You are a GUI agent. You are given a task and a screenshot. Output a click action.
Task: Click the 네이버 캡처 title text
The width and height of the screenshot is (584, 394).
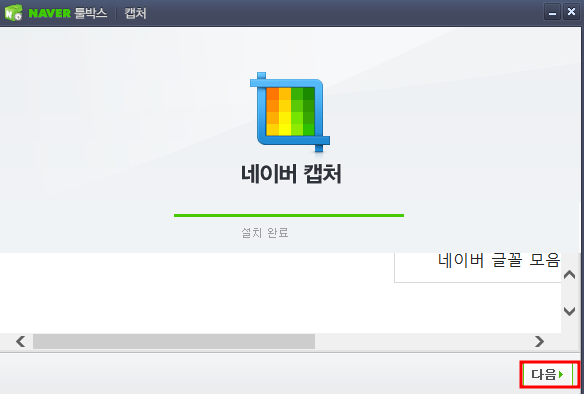tap(291, 174)
